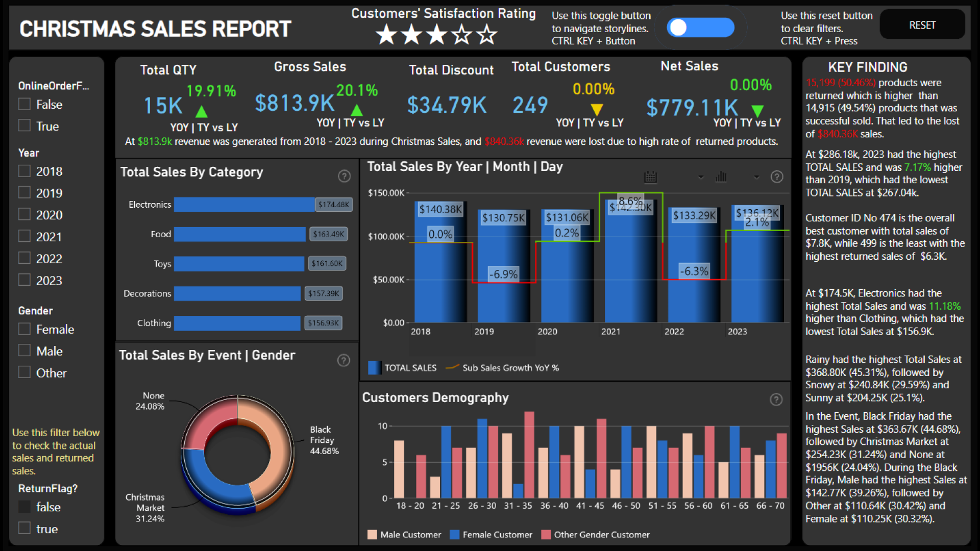This screenshot has width=980, height=551.
Task: Click the 249 Total Customers value
Action: pyautogui.click(x=530, y=105)
